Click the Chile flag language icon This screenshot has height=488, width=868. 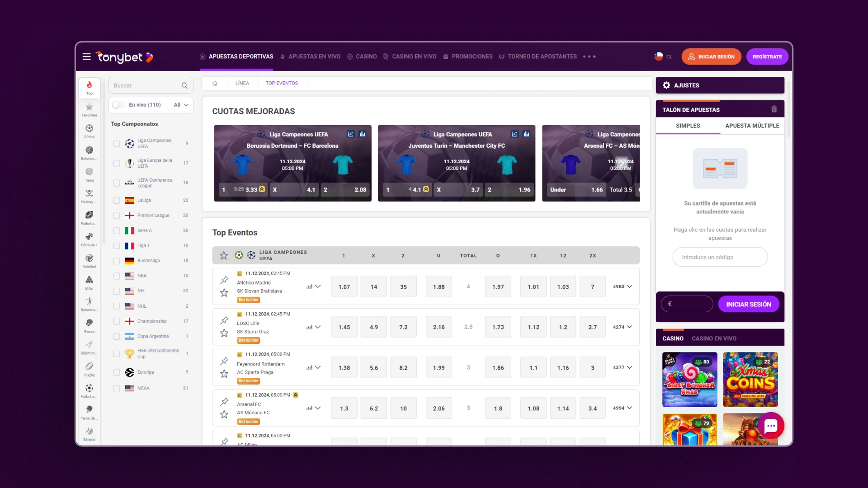[x=659, y=56]
